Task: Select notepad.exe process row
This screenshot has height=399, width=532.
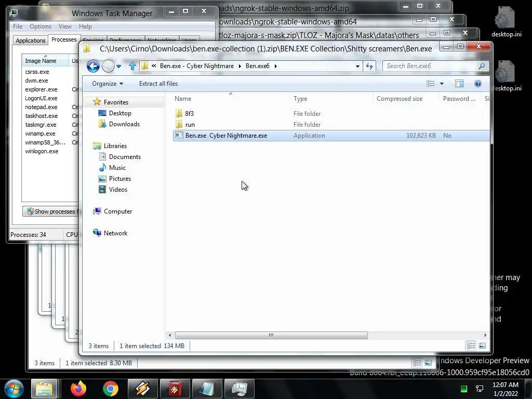Action: (41, 107)
